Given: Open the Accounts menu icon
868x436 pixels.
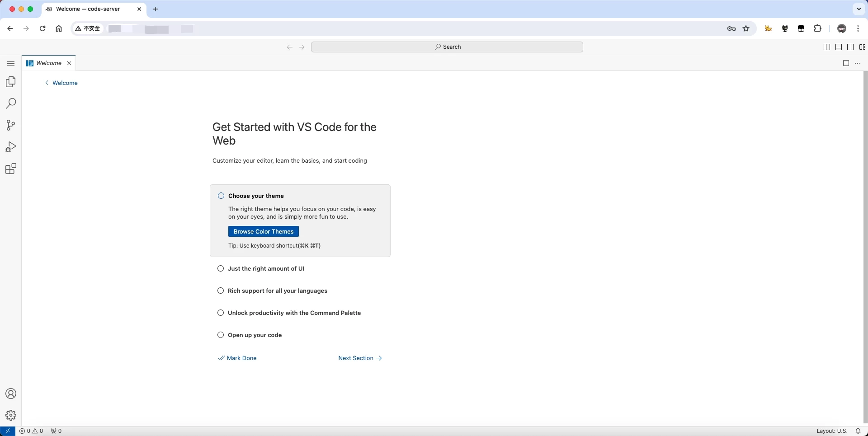Looking at the screenshot, I should pos(11,394).
